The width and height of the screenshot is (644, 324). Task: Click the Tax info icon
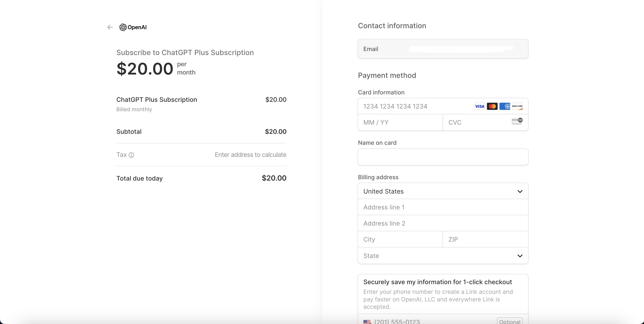point(131,155)
